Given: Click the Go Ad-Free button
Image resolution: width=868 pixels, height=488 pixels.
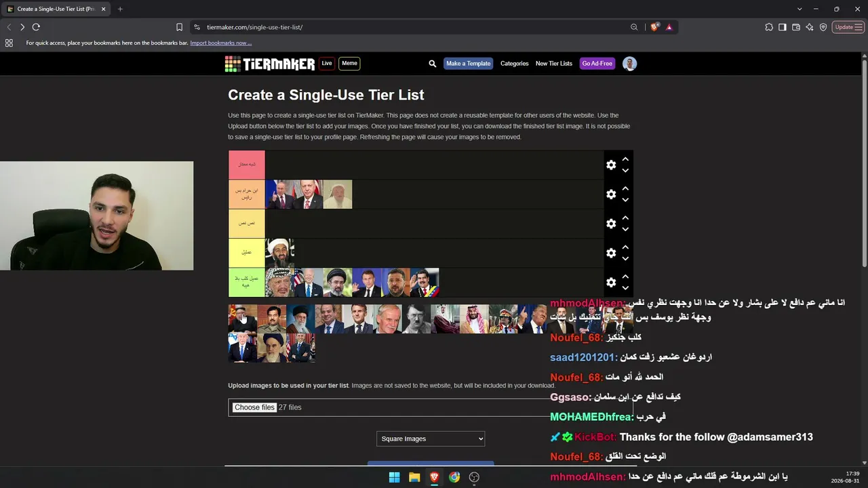Looking at the screenshot, I should click(597, 64).
